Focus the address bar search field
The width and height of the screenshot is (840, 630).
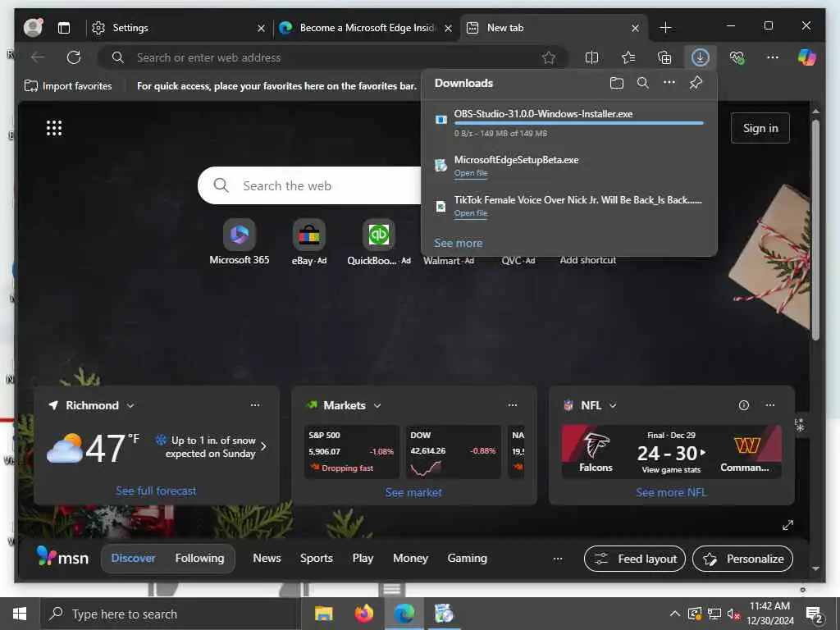[x=332, y=57]
